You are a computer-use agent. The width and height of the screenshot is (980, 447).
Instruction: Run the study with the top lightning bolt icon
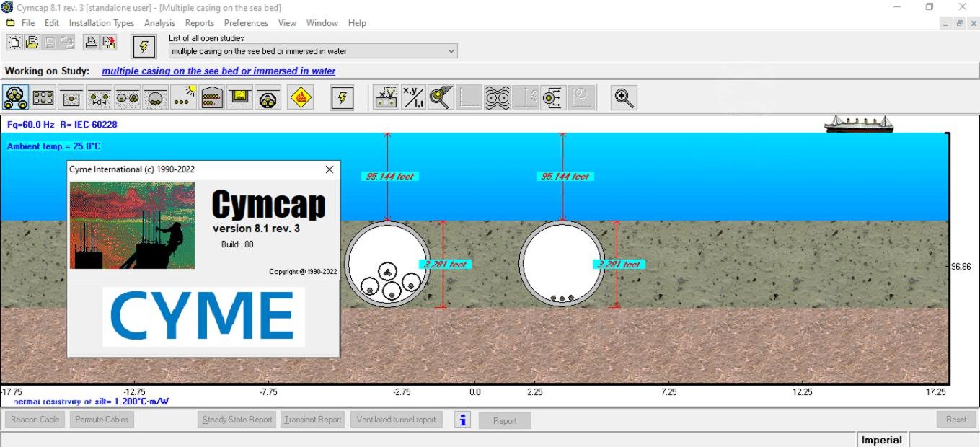tap(144, 47)
